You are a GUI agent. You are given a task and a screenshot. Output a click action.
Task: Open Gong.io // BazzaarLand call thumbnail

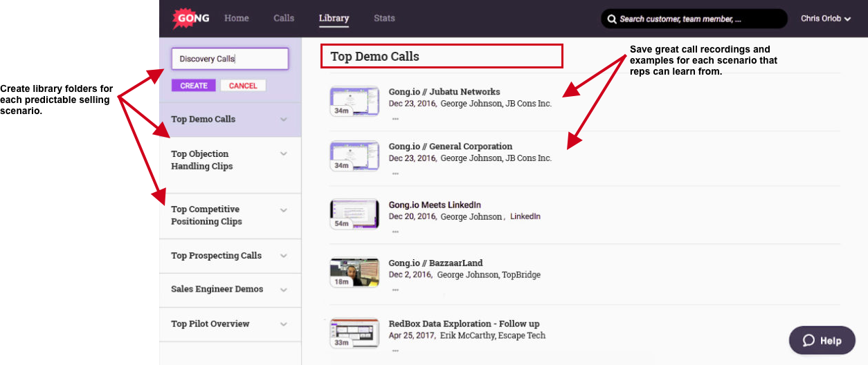click(x=354, y=272)
